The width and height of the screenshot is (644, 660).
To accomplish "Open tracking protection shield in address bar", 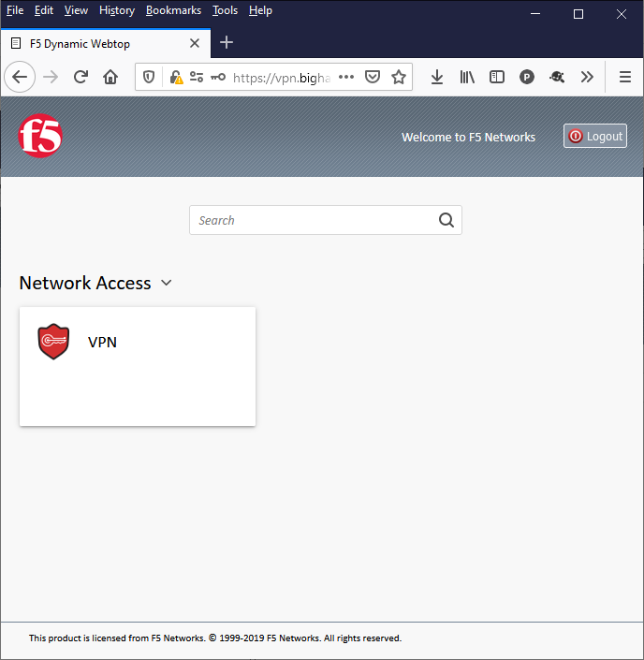I will pos(149,77).
